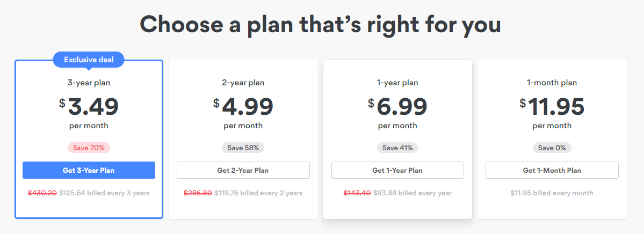Click the Get 1-Year Plan button
644x234 pixels.
click(x=397, y=170)
